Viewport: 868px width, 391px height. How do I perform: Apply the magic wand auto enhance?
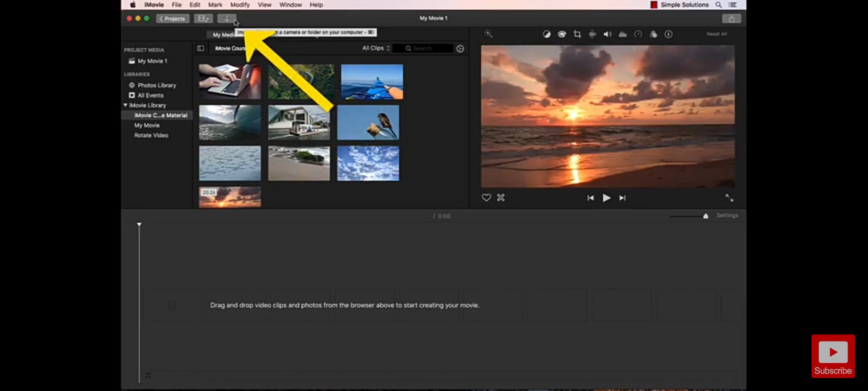(488, 34)
